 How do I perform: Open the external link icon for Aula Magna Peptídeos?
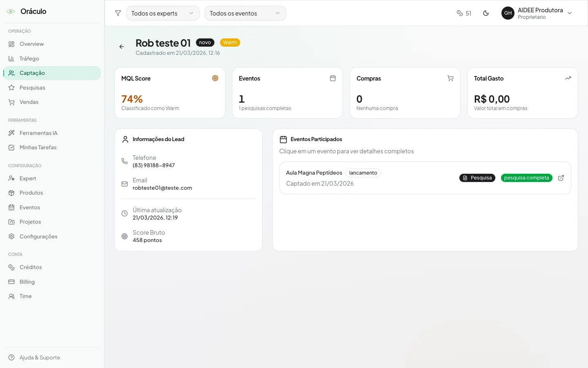[561, 178]
